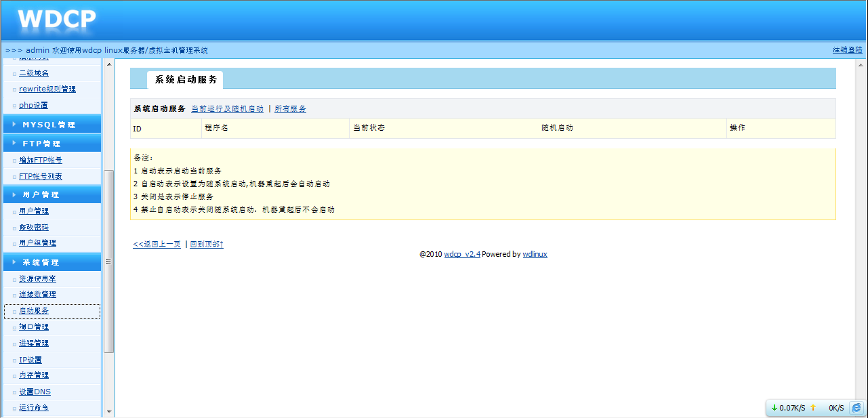Collapse the MYSQL管理 section header
The height and width of the screenshot is (418, 868).
click(x=52, y=125)
